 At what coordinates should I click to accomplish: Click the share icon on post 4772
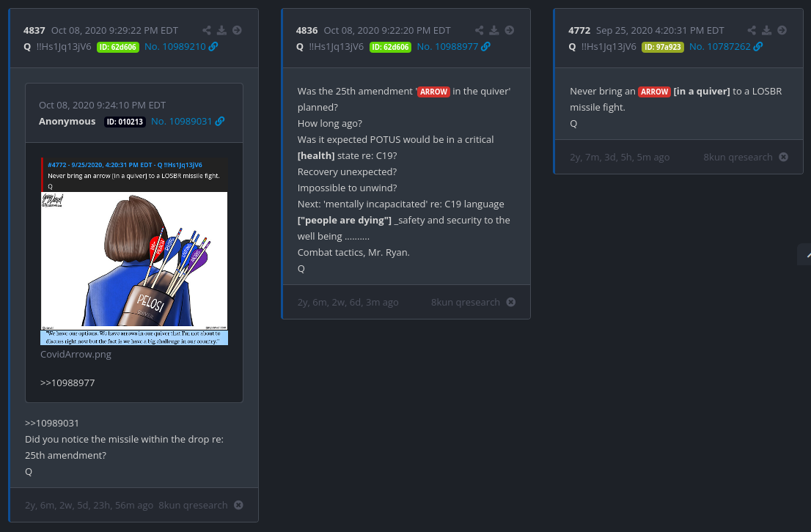pos(752,30)
